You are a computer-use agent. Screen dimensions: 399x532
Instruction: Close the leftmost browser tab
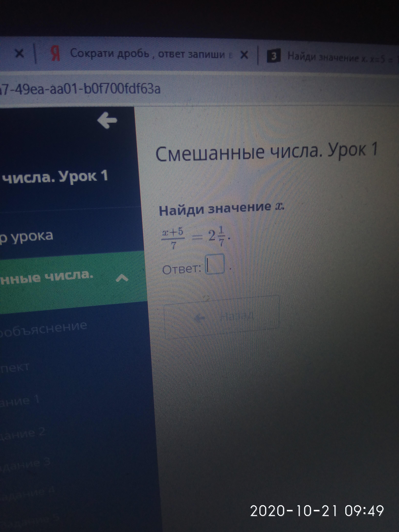point(19,53)
